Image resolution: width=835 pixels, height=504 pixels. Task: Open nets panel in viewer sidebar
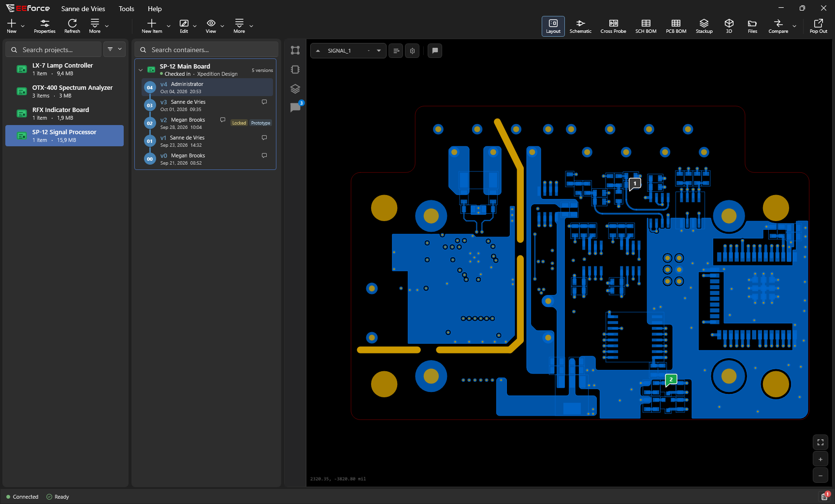tap(295, 50)
